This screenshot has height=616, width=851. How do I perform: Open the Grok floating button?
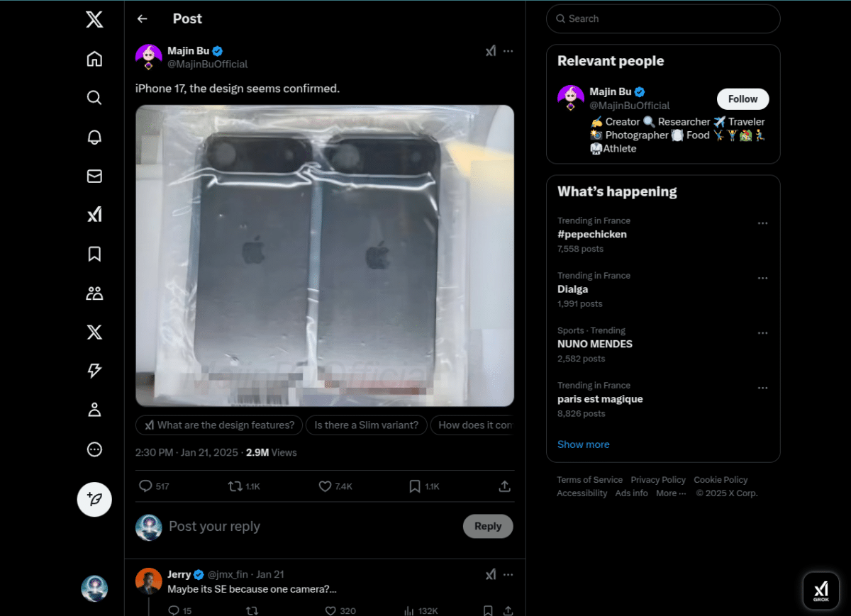[821, 591]
